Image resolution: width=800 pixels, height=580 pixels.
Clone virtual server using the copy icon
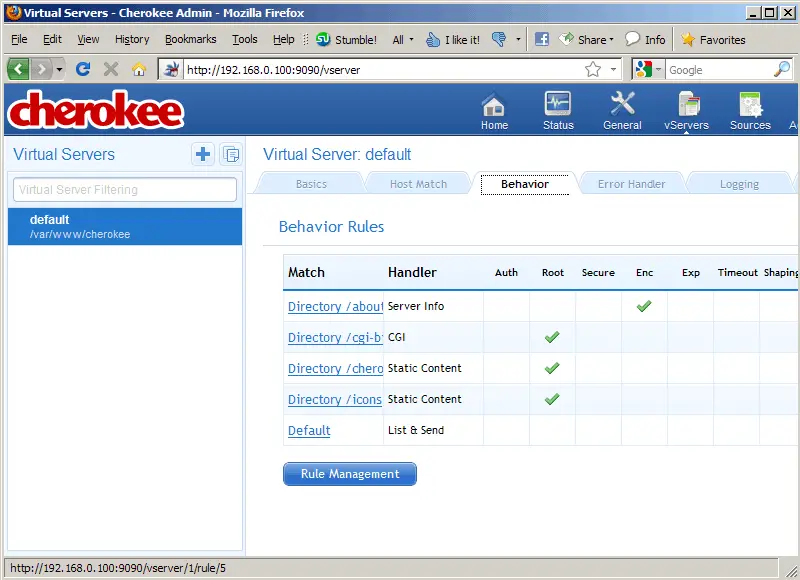click(231, 154)
